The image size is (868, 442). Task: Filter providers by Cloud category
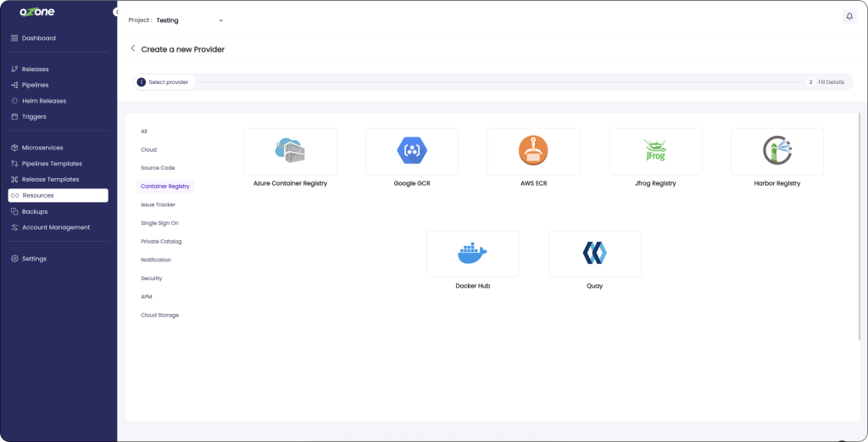[148, 149]
